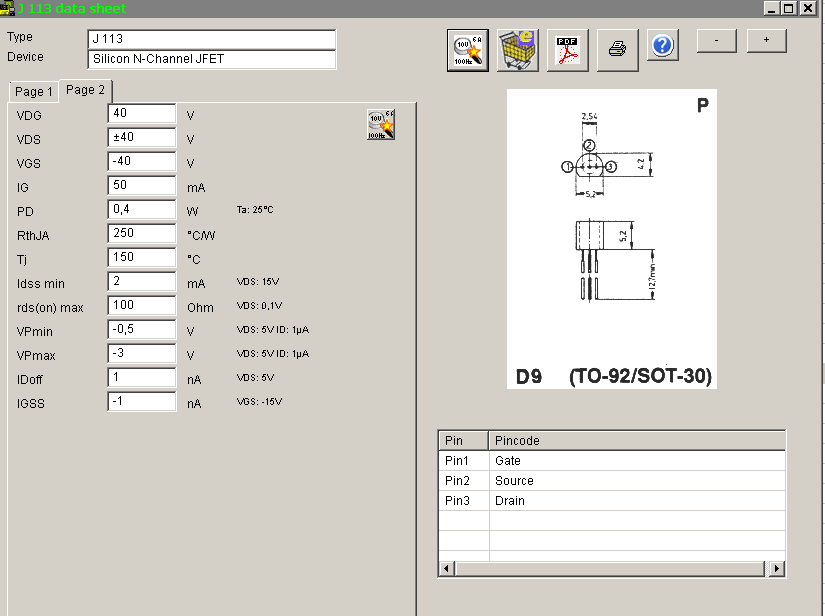Click the 'VGS: -15V' condition text
The width and height of the screenshot is (825, 616).
(259, 402)
